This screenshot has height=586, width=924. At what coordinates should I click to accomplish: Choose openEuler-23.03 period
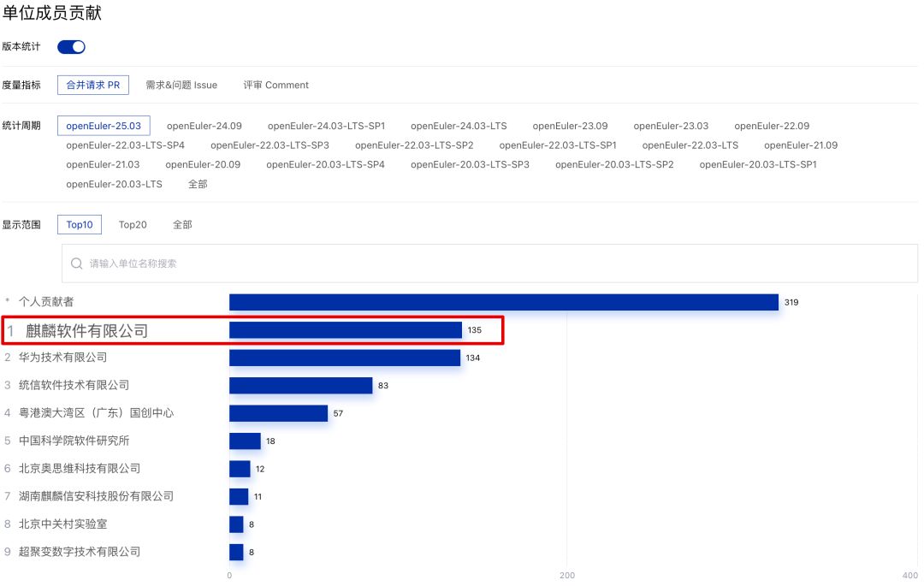click(x=671, y=126)
